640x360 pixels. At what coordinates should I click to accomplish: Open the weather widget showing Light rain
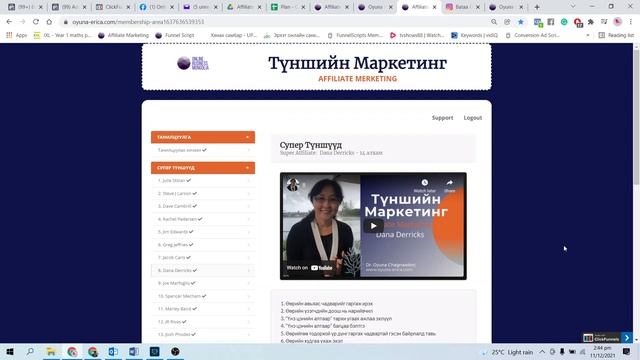point(508,352)
